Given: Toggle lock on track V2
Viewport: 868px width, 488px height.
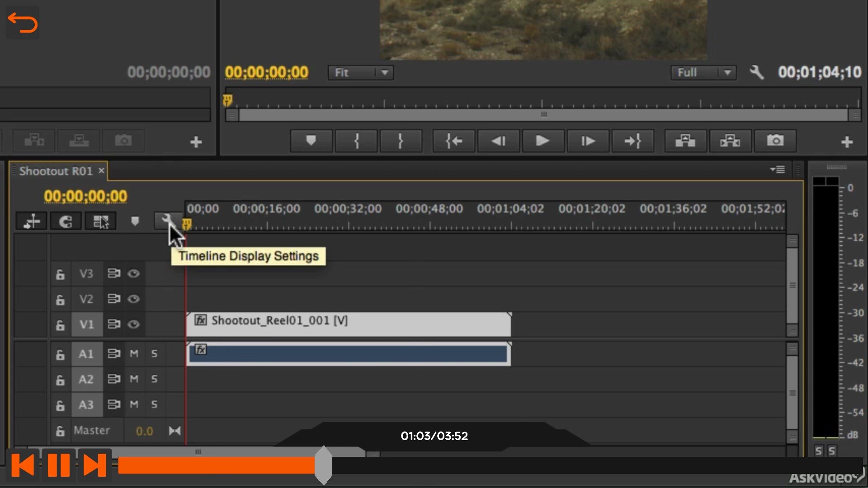Looking at the screenshot, I should tap(60, 300).
